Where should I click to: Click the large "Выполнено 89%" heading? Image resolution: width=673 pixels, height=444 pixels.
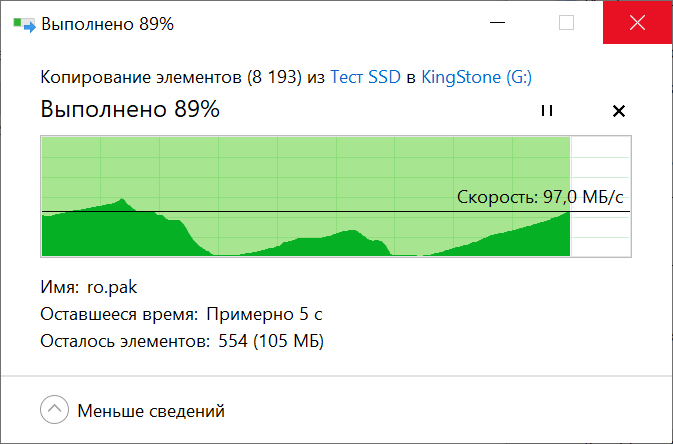[130, 110]
